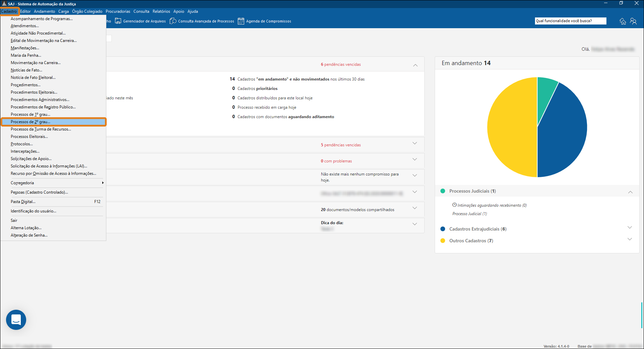This screenshot has width=644, height=349.
Task: Choose Alteração de Senha menu entry
Action: (53, 235)
